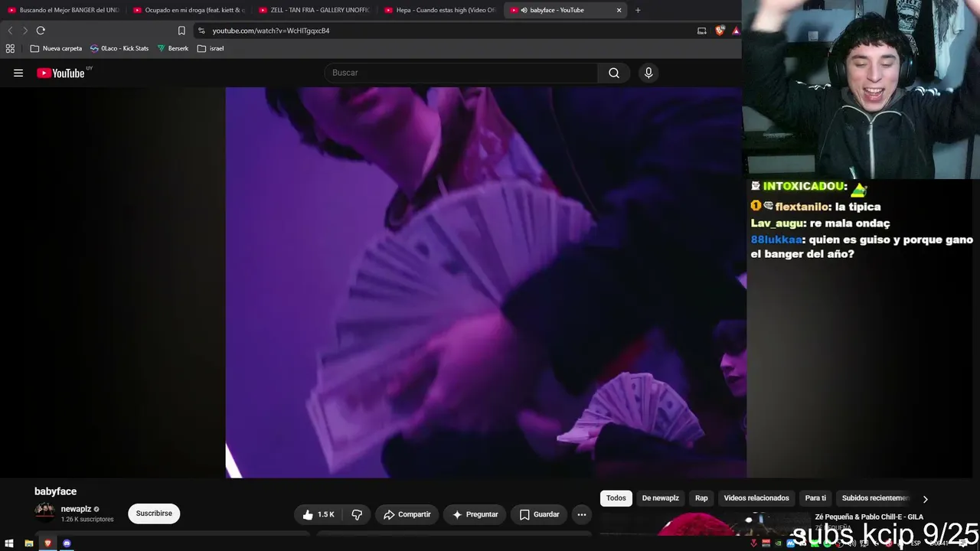Click the youtube.com URL address bar
This screenshot has width=980, height=551.
click(x=271, y=31)
